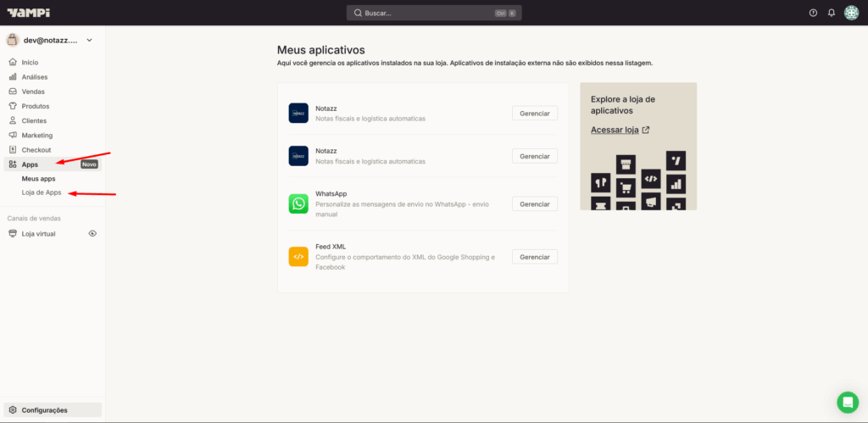The width and height of the screenshot is (868, 423).
Task: Click the Marketing megaphone icon
Action: [13, 135]
